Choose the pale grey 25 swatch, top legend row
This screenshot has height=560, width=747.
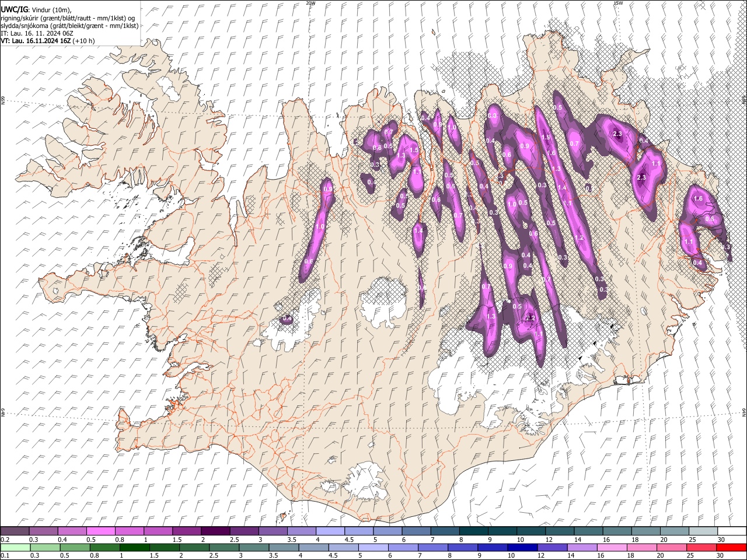point(703,531)
